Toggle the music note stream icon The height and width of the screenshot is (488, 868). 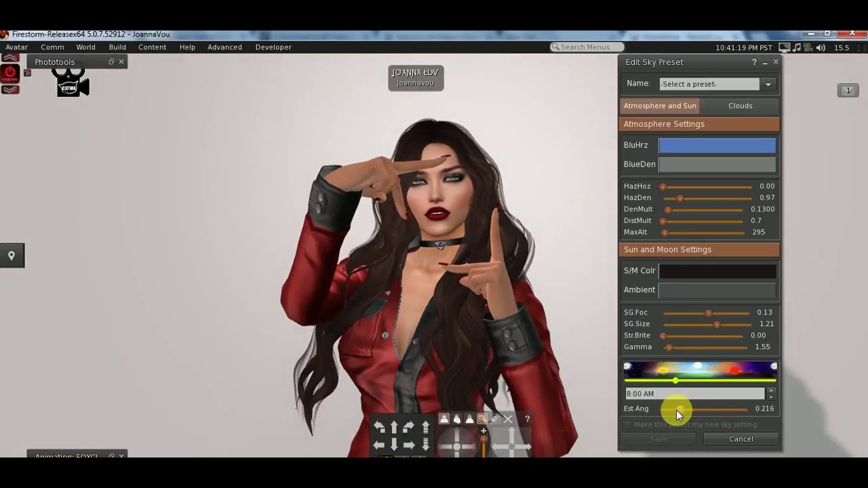point(797,47)
